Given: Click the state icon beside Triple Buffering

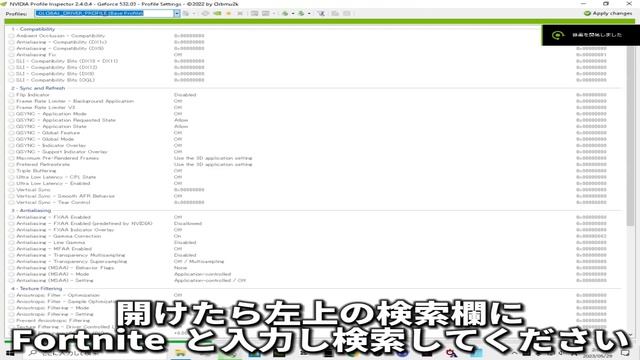Looking at the screenshot, I should click(12, 171).
